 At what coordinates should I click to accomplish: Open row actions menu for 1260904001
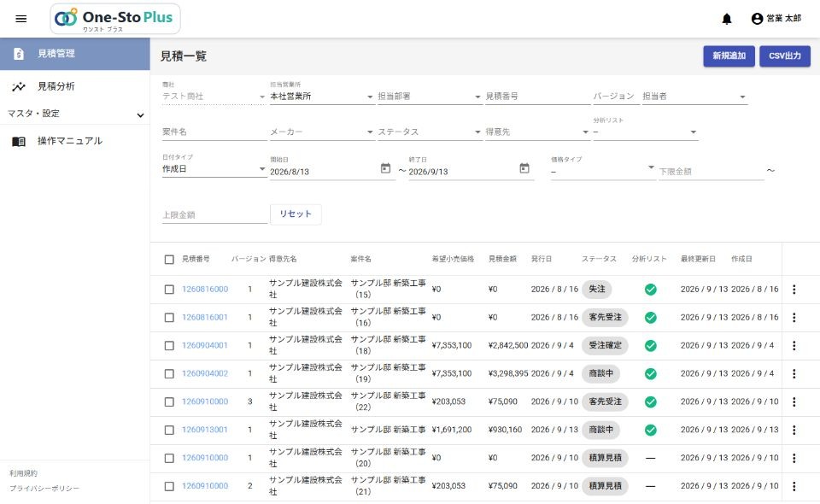(794, 346)
